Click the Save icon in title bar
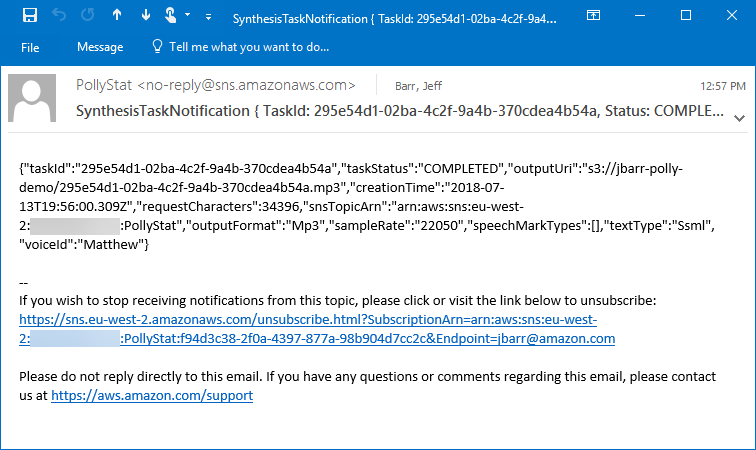The height and width of the screenshot is (450, 756). click(x=29, y=16)
